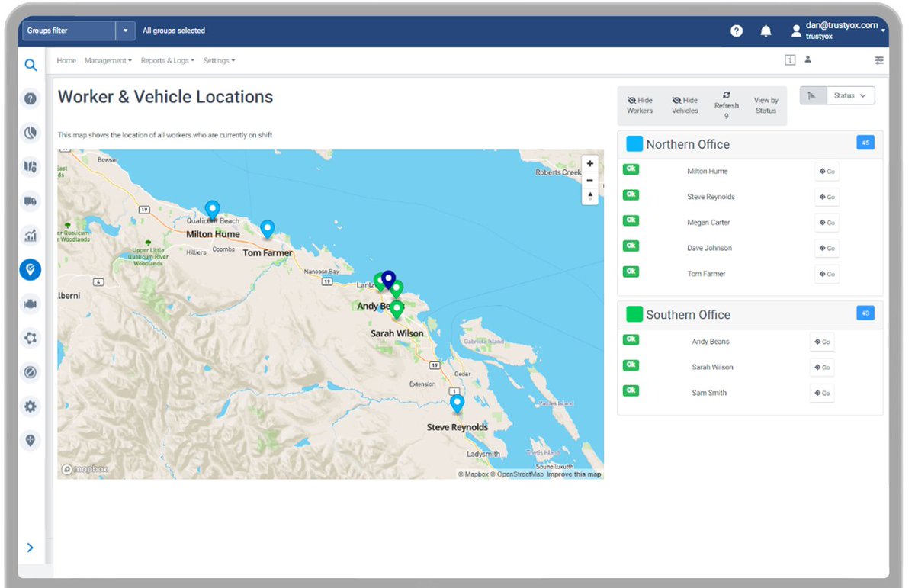915x588 pixels.
Task: Open the Status view dropdown
Action: (x=850, y=95)
